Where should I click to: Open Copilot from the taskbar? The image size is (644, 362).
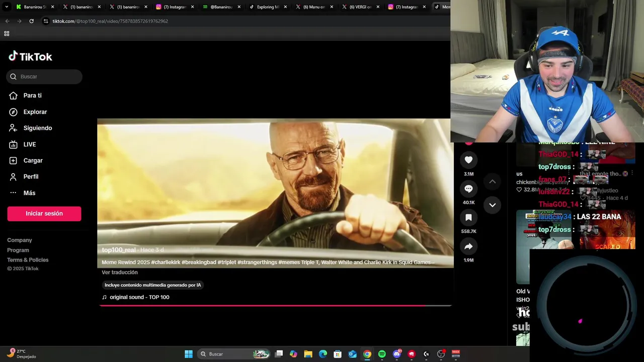[293, 354]
